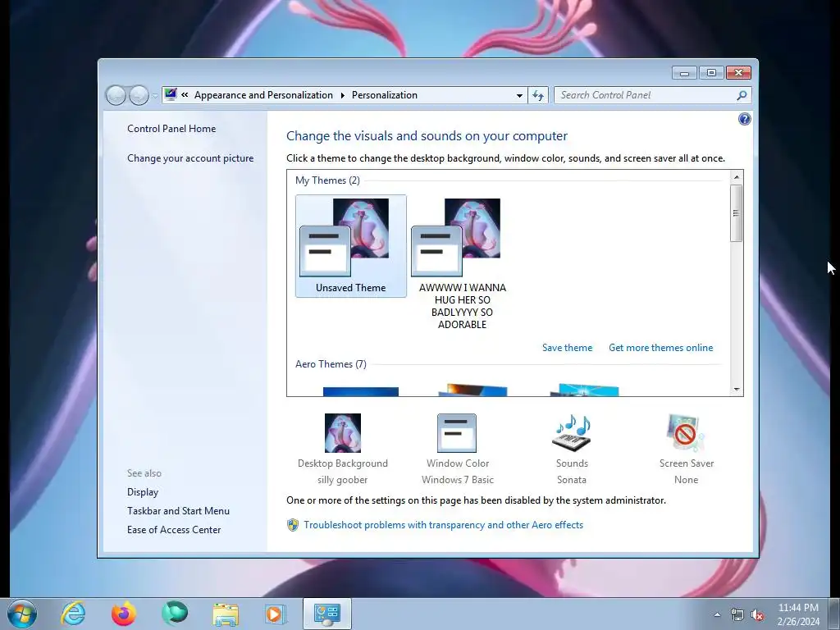Show hidden tray icons arrow
This screenshot has height=630, width=840.
(717, 614)
